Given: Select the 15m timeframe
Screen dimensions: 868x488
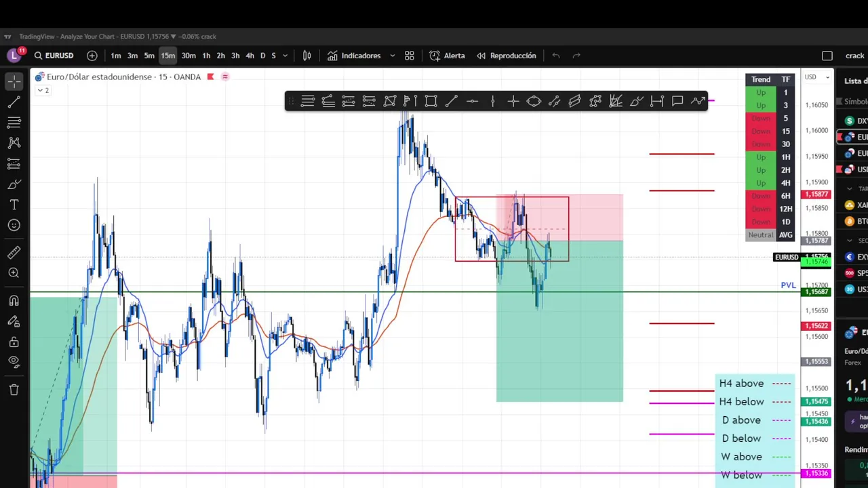Looking at the screenshot, I should [167, 56].
